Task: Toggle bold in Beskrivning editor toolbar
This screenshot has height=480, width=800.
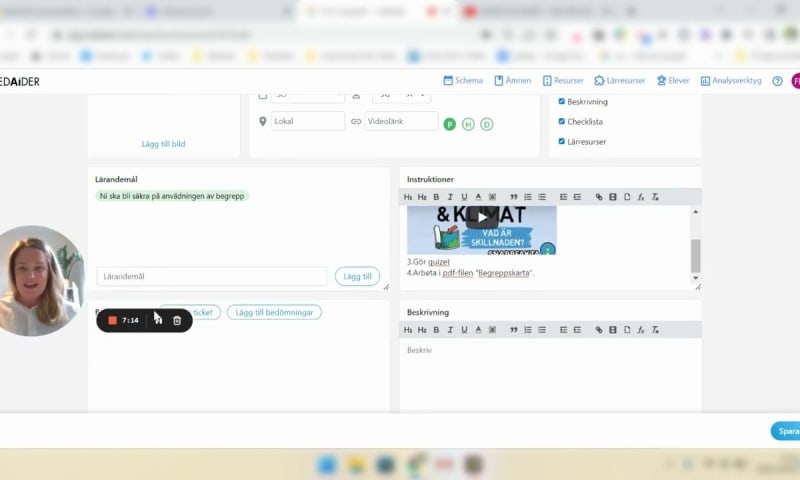Action: 436,330
